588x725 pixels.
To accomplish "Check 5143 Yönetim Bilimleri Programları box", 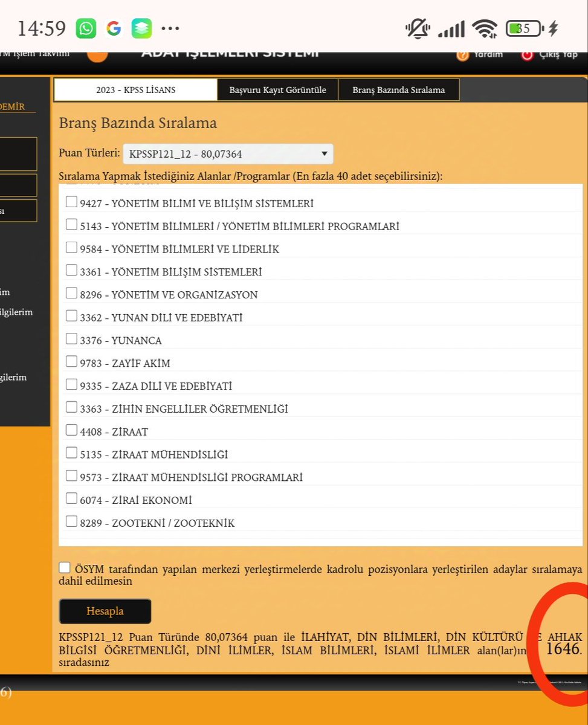I will pyautogui.click(x=71, y=225).
